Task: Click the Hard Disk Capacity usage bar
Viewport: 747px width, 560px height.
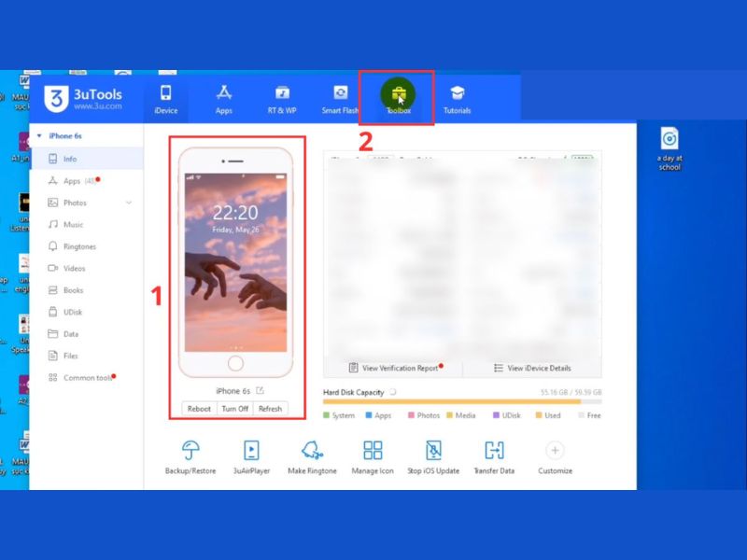Action: (462, 402)
